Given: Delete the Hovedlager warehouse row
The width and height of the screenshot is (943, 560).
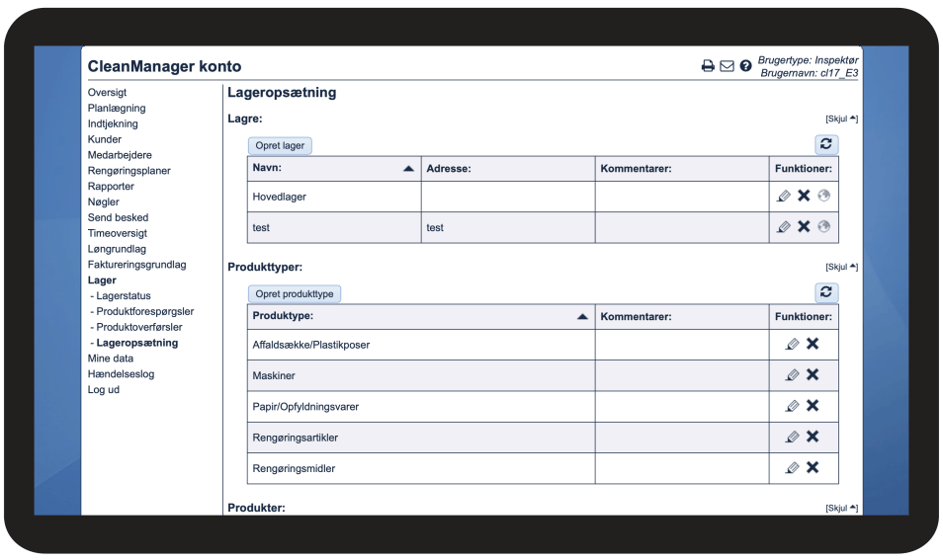Looking at the screenshot, I should coord(804,196).
